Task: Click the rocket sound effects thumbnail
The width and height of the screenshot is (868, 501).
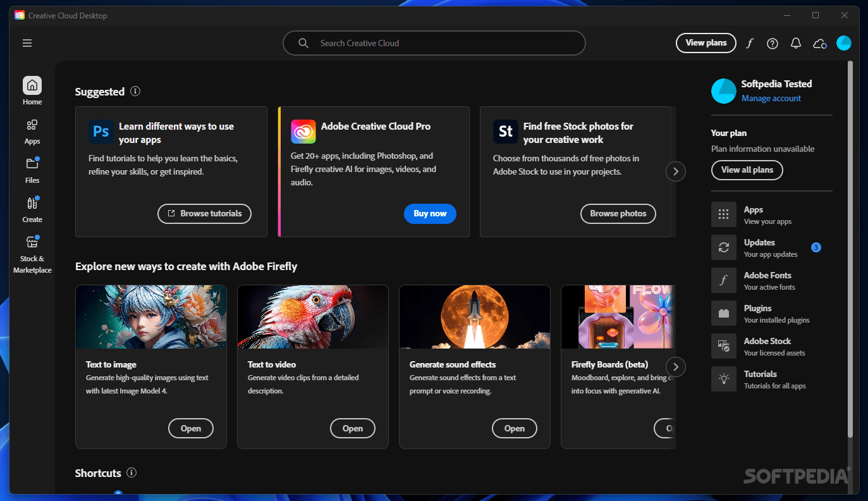Action: click(x=475, y=317)
